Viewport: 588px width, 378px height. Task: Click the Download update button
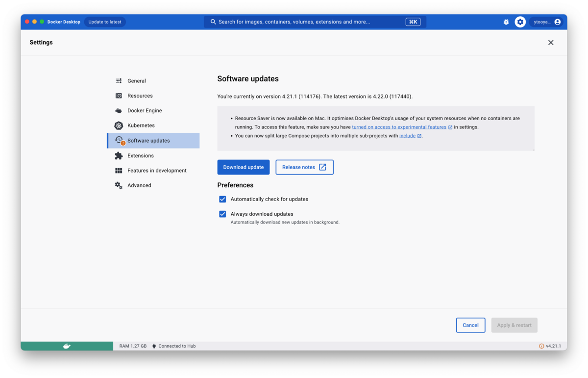244,167
